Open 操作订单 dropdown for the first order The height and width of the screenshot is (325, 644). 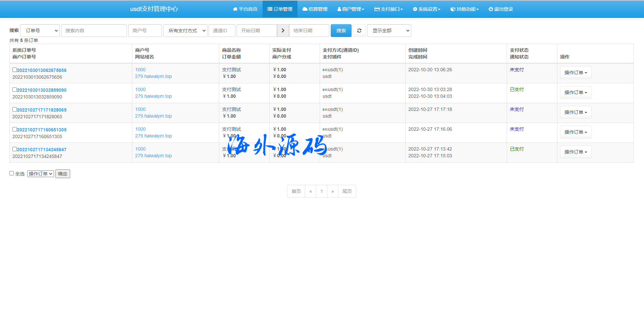pos(576,73)
